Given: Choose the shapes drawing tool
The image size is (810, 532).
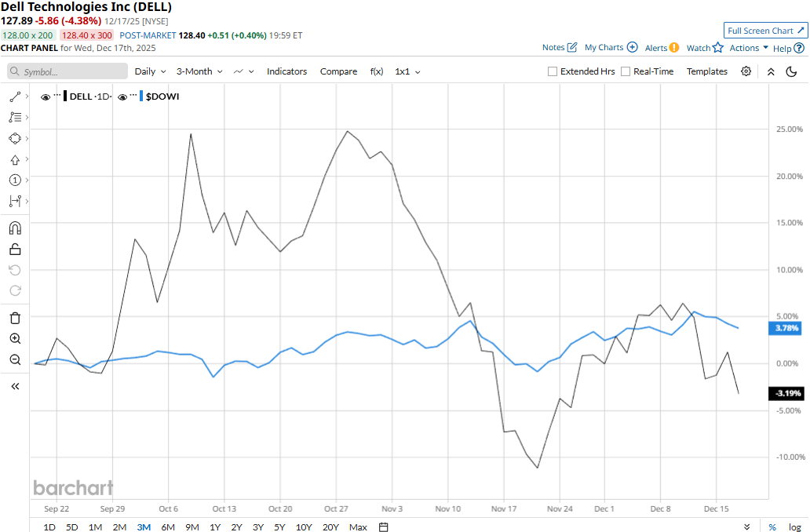Looking at the screenshot, I should point(15,138).
